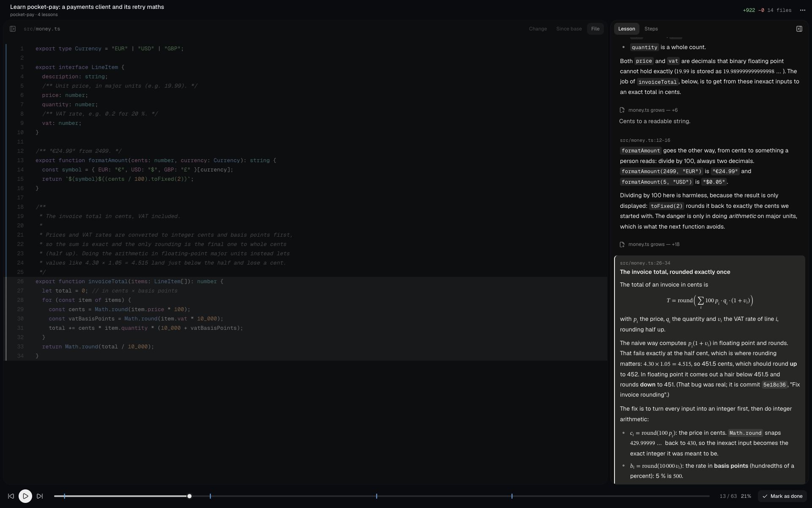Click the src/money.ts:12-16 reference
This screenshot has height=508, width=812.
click(x=645, y=140)
